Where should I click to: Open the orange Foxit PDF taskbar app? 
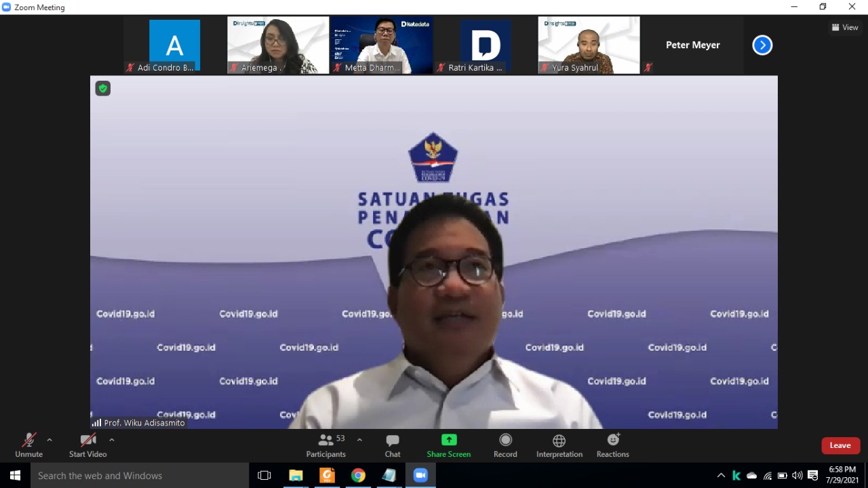point(327,475)
